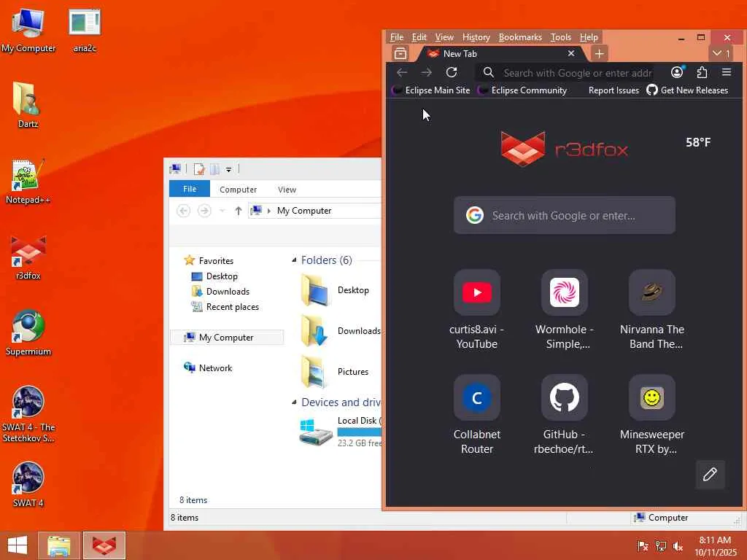Select Desktop under Favorites
747x560 pixels.
[x=215, y=276]
